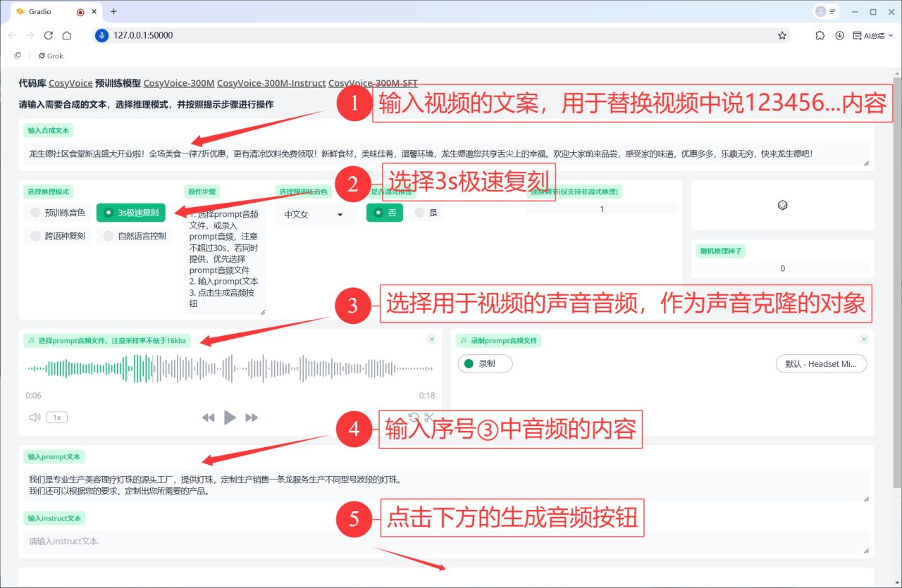Click the tab recording indicator icon
This screenshot has width=902, height=588.
(x=80, y=12)
